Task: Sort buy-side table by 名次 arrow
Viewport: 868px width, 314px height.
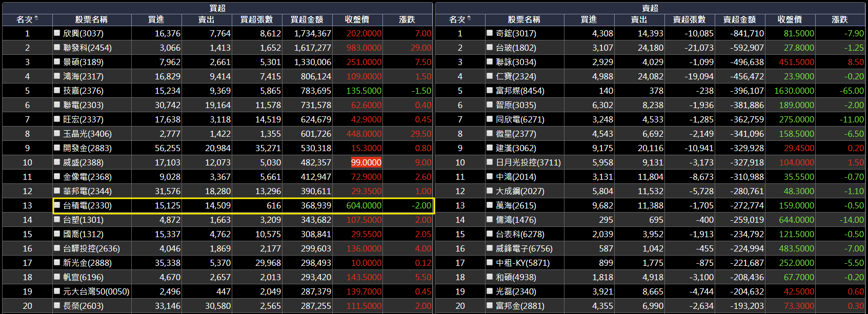Action: click(x=36, y=19)
